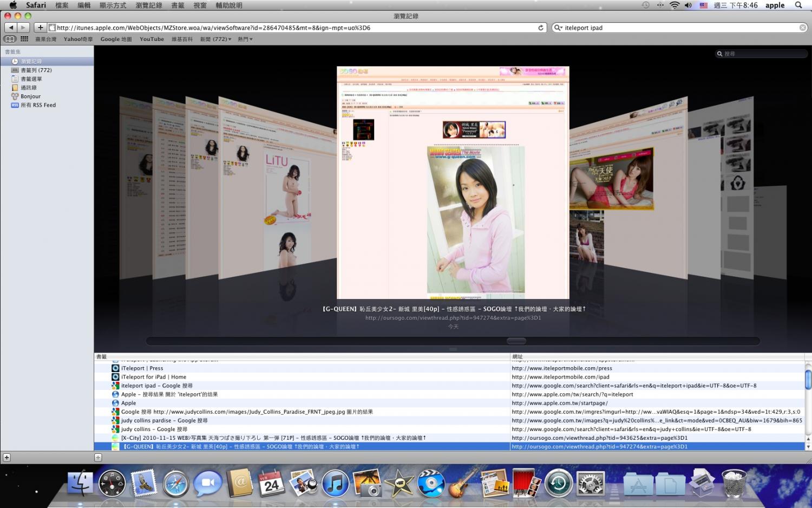Open iTunes from the Dock

point(335,483)
